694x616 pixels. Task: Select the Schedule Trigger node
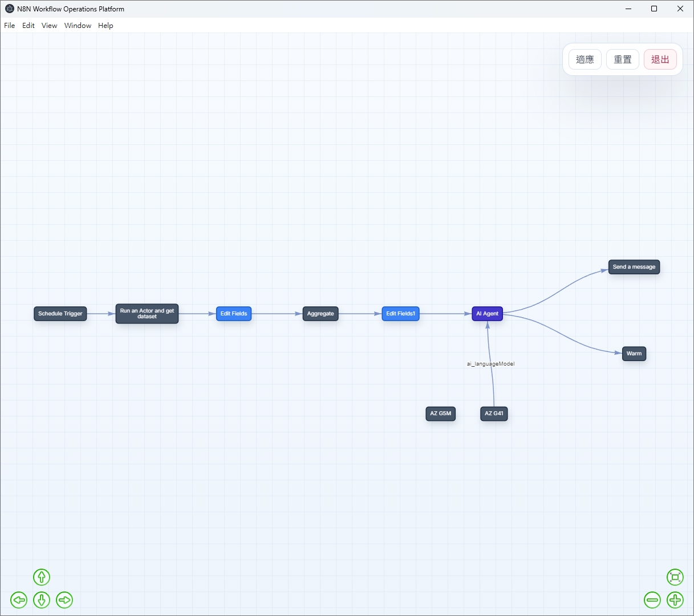(x=60, y=314)
